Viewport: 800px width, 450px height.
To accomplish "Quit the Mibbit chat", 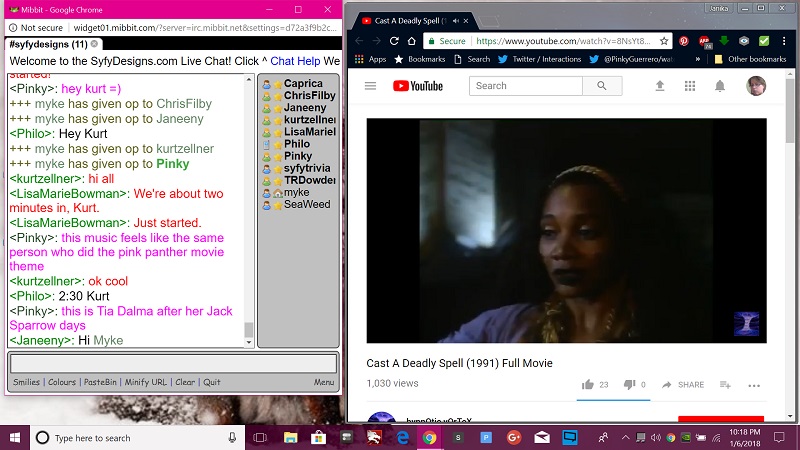I will point(212,382).
